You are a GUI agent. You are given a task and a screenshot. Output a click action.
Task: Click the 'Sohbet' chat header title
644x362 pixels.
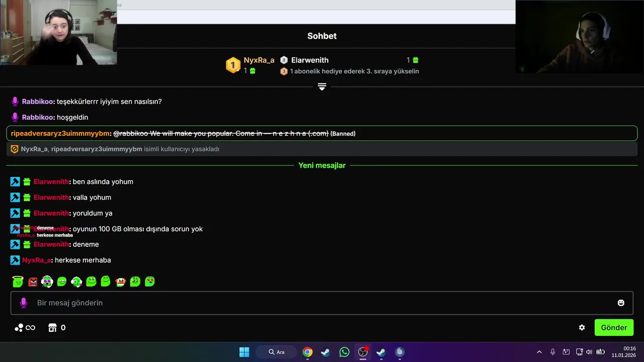[x=322, y=36]
